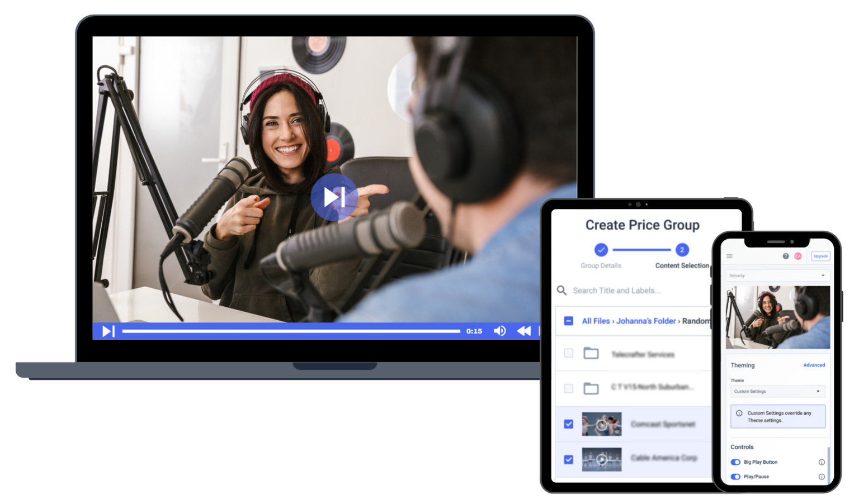Disable the Big Play Button toggle
Viewport: 859px width, 504px height.
[735, 462]
